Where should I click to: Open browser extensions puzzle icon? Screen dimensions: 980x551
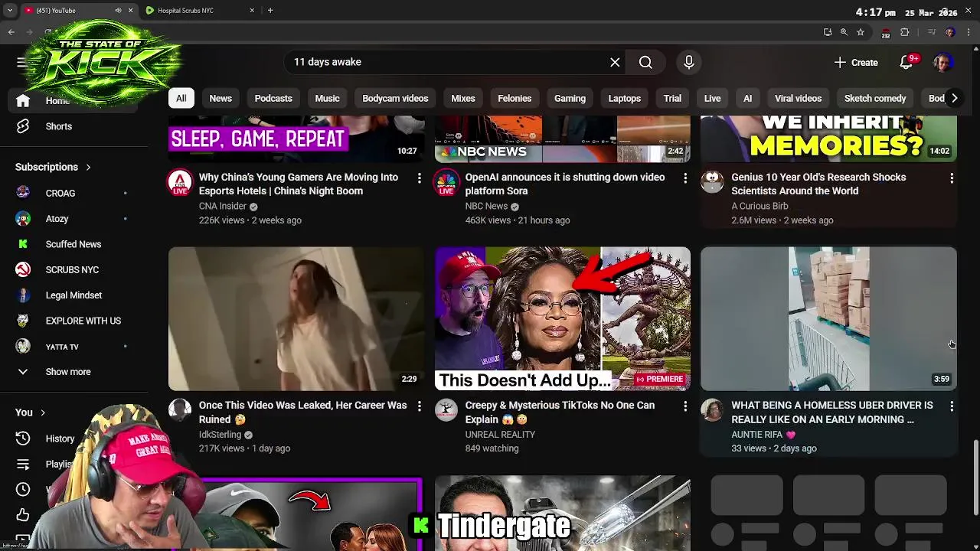coord(905,32)
